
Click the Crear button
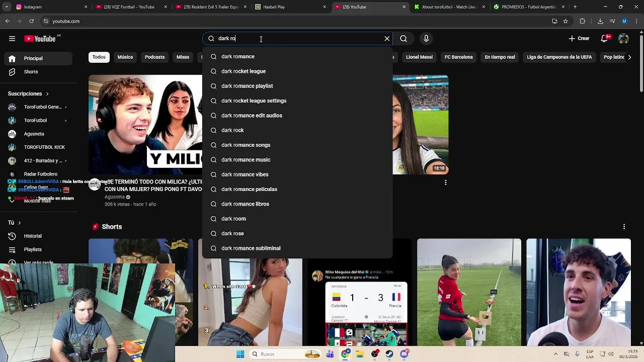click(x=579, y=39)
